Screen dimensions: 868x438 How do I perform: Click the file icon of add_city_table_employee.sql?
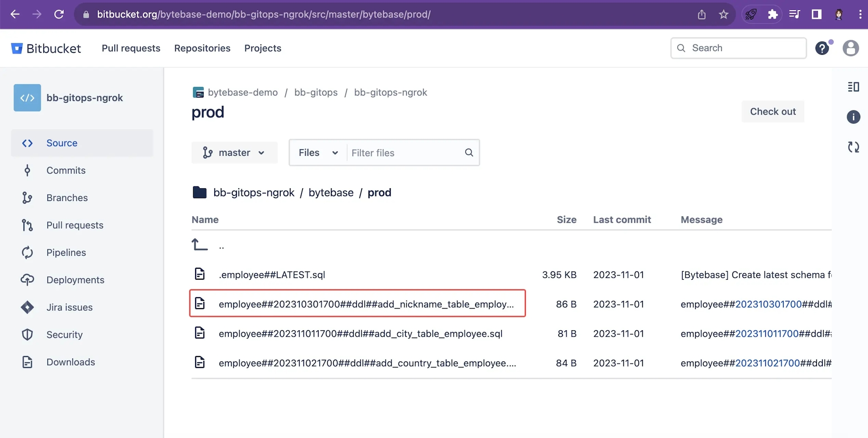tap(200, 333)
